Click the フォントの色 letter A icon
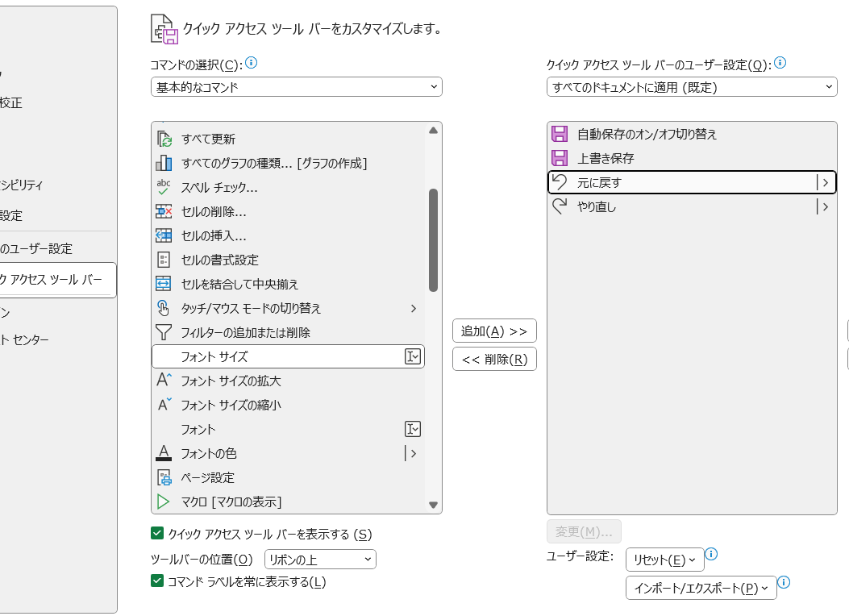Screen dimensions: 849x616 [164, 453]
